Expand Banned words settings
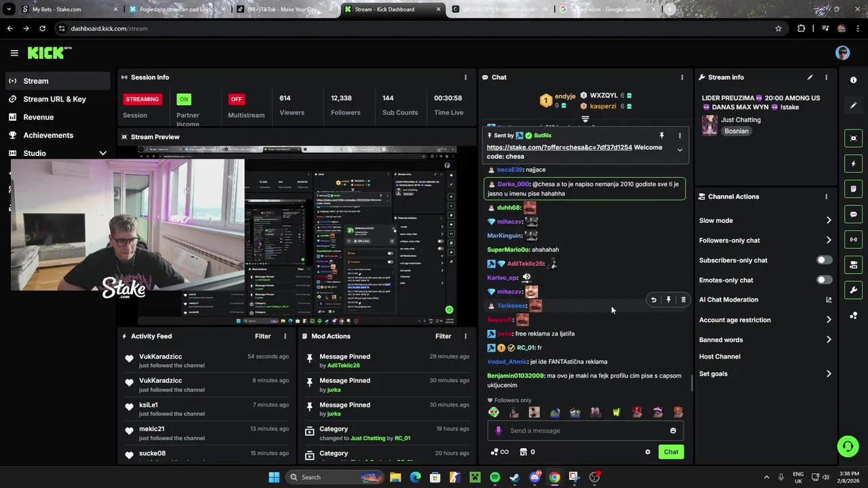Viewport: 868px width, 488px height. point(829,340)
